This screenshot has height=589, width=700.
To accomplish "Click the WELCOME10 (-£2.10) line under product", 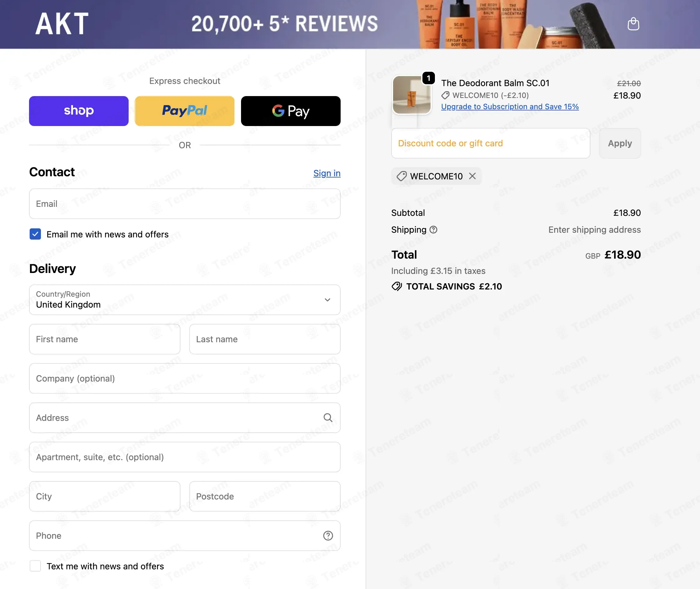I will (x=485, y=95).
